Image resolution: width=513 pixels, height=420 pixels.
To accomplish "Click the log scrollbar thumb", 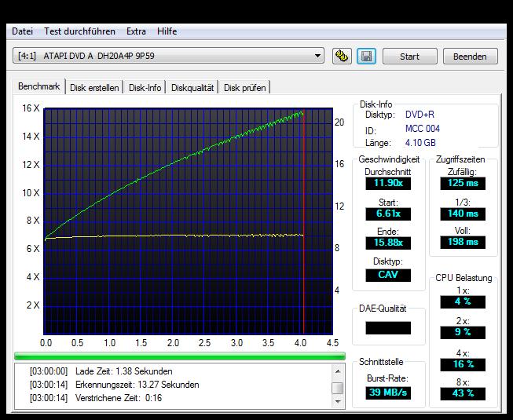I will (x=338, y=389).
